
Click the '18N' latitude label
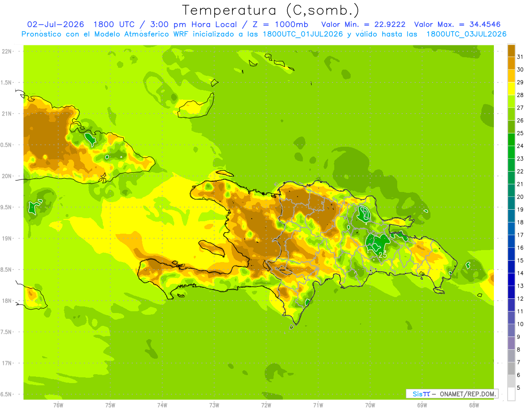[x=7, y=301]
